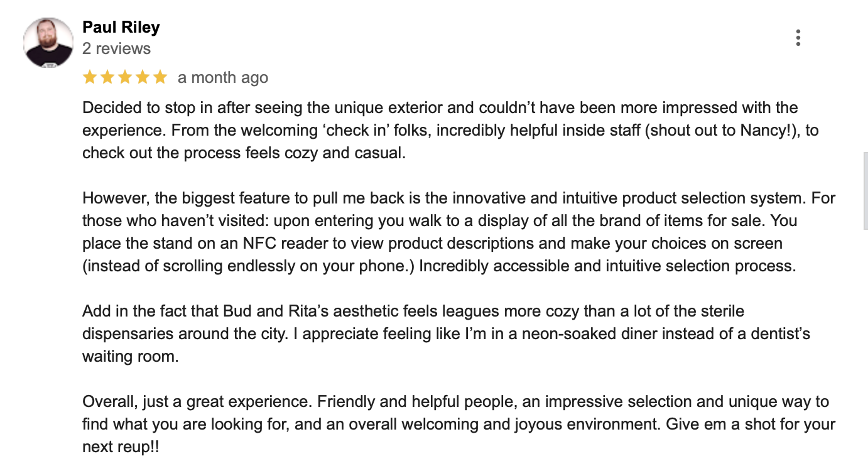Click the '2 reviews' link under the name

click(116, 48)
